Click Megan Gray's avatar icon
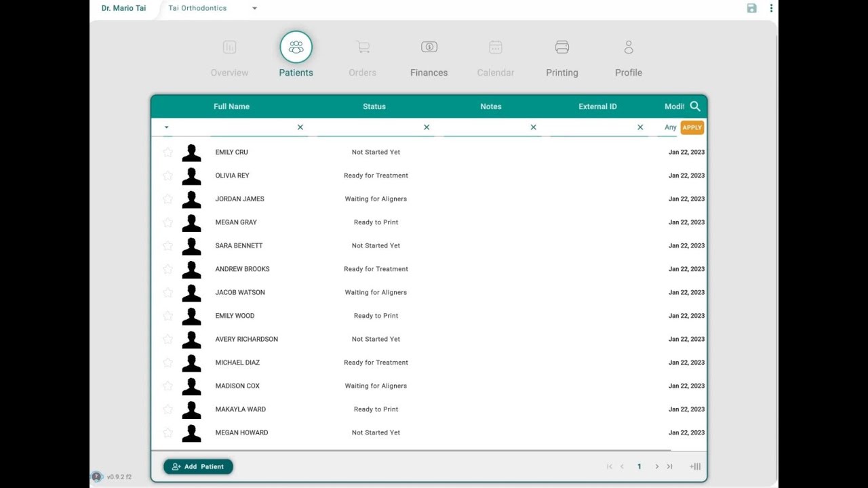Viewport: 868px width, 488px height. pyautogui.click(x=191, y=223)
